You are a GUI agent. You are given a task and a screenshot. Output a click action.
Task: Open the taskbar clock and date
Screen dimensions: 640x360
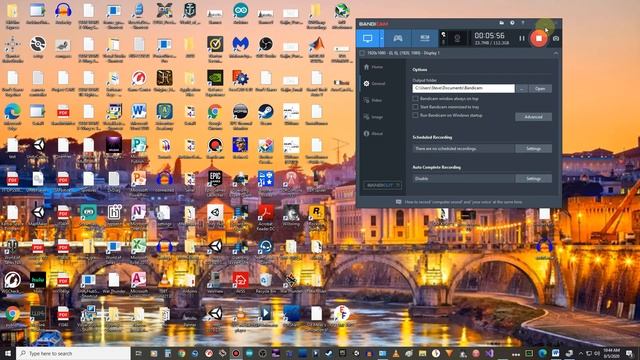pyautogui.click(x=611, y=353)
